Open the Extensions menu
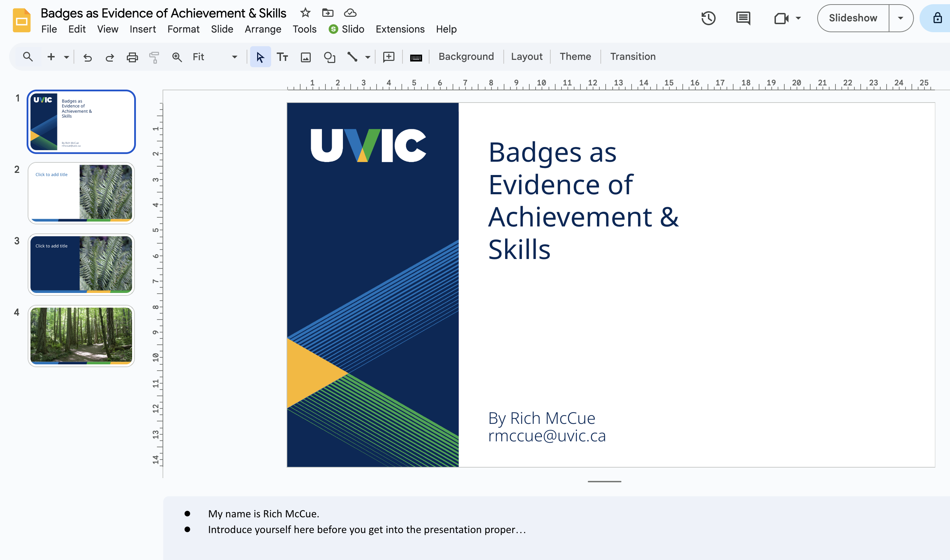Viewport: 950px width, 560px height. coord(400,29)
